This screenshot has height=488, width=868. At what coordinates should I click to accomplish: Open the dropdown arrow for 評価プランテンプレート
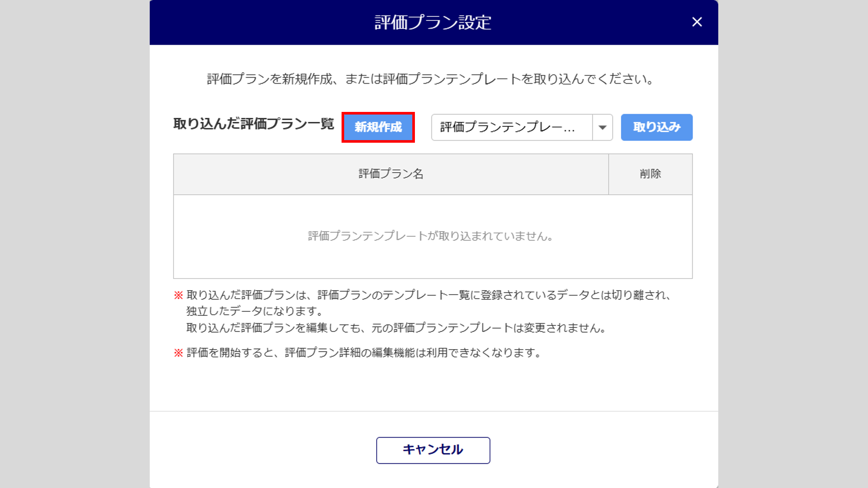[602, 127]
